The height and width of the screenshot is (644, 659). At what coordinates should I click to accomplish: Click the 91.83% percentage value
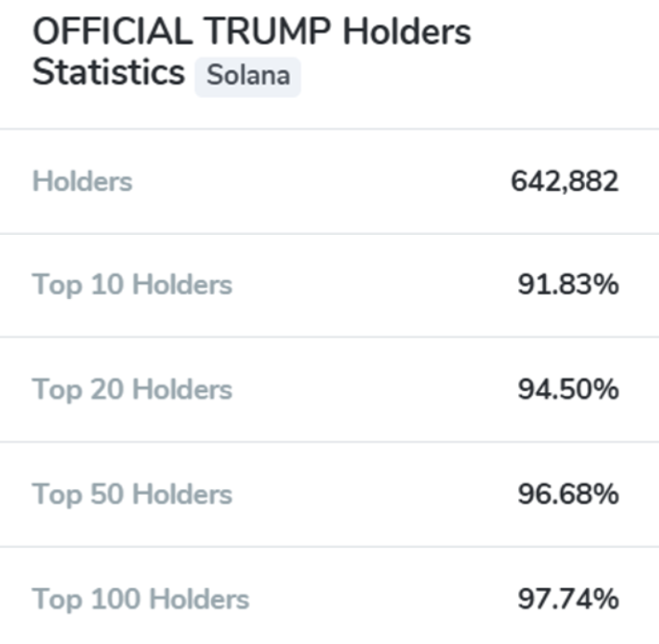pos(568,285)
